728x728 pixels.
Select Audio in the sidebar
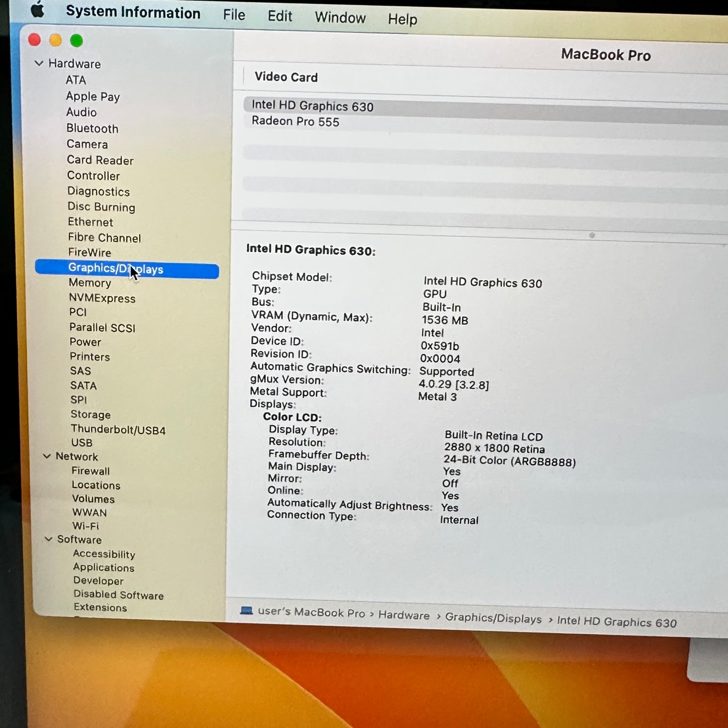click(x=82, y=112)
